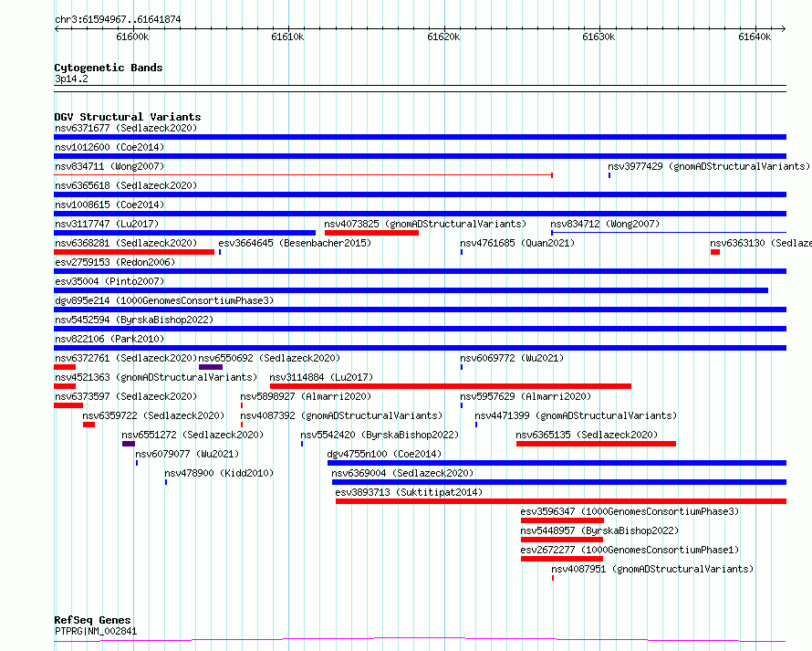Open the nsv5542420 (ByrskaBishop2022) label

(x=380, y=435)
